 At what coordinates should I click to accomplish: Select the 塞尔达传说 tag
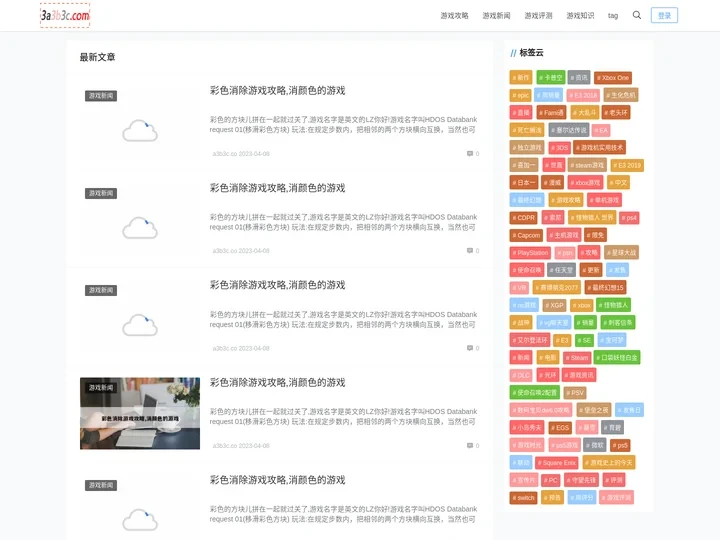click(x=568, y=130)
